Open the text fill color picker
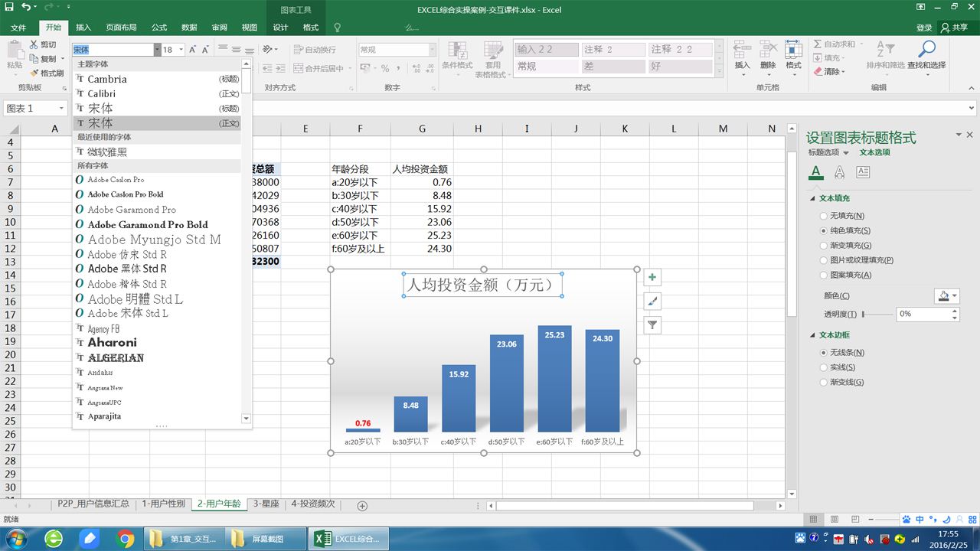This screenshot has height=551, width=980. tap(946, 296)
